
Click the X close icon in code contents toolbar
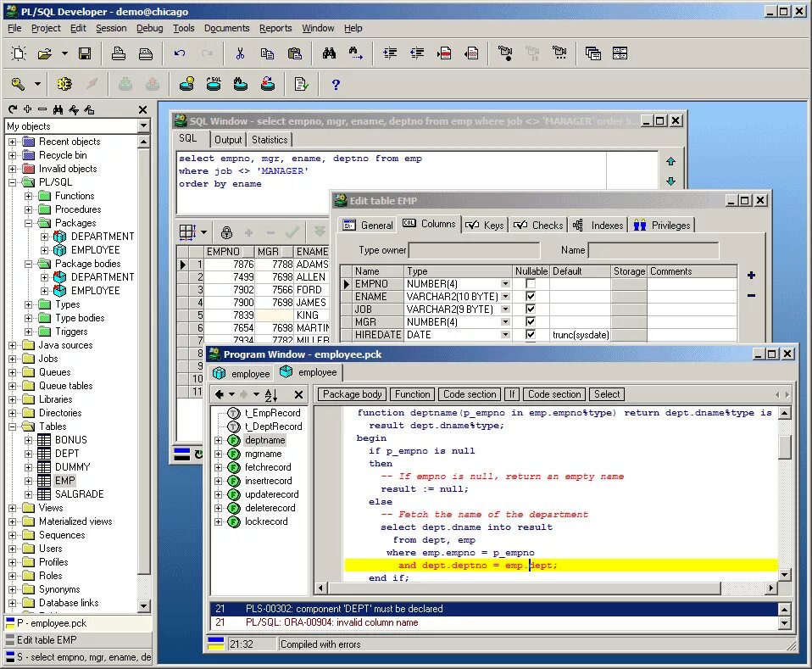point(298,394)
